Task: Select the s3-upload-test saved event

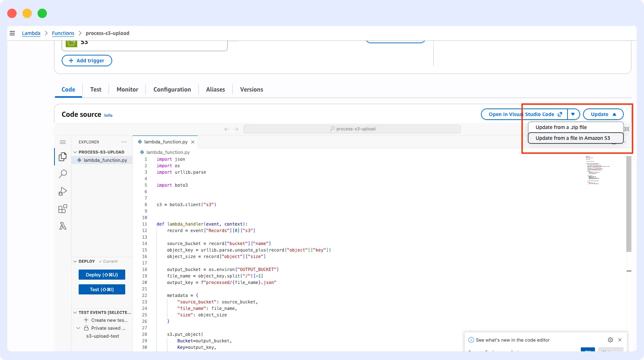Action: click(102, 336)
